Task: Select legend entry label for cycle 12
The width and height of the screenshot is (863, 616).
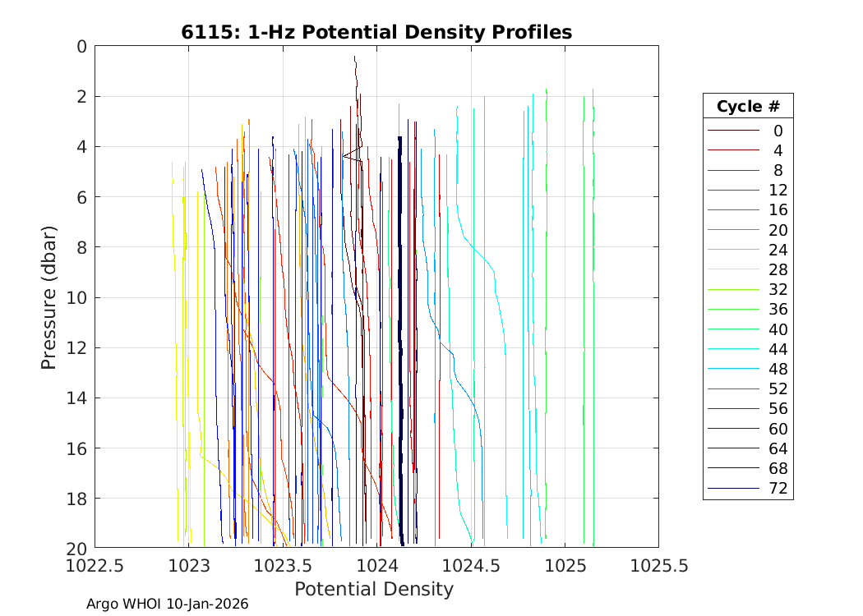Action: click(x=778, y=190)
